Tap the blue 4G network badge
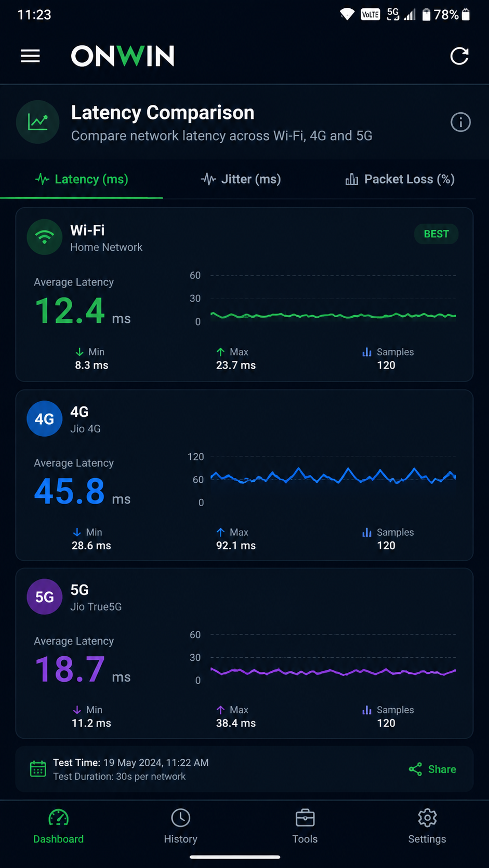The width and height of the screenshot is (489, 868). 45,418
